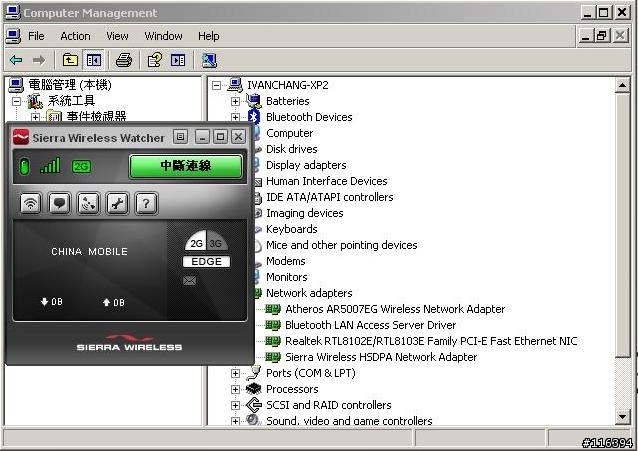This screenshot has width=638, height=451.
Task: Click CHINA MOBILE carrier name in Watcher
Action: [x=89, y=252]
